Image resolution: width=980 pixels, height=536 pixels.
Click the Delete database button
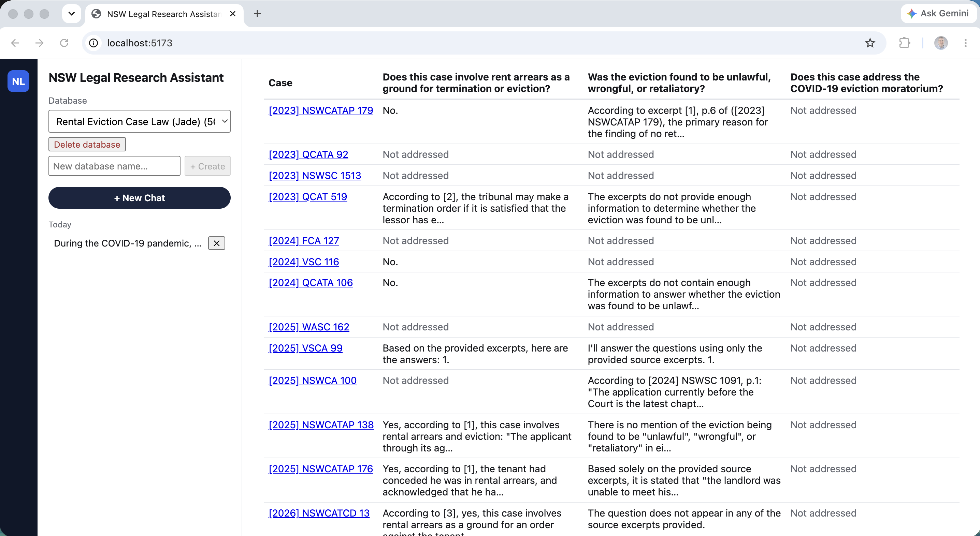[x=87, y=145]
